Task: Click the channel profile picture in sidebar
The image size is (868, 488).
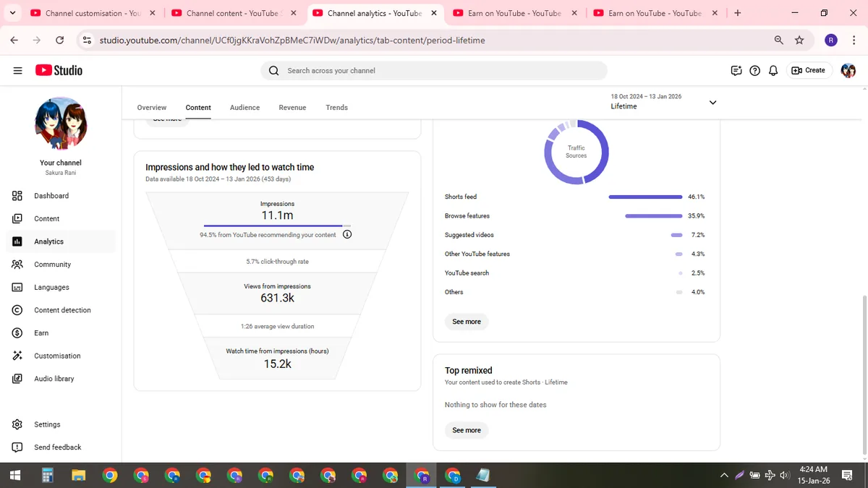Action: click(61, 124)
